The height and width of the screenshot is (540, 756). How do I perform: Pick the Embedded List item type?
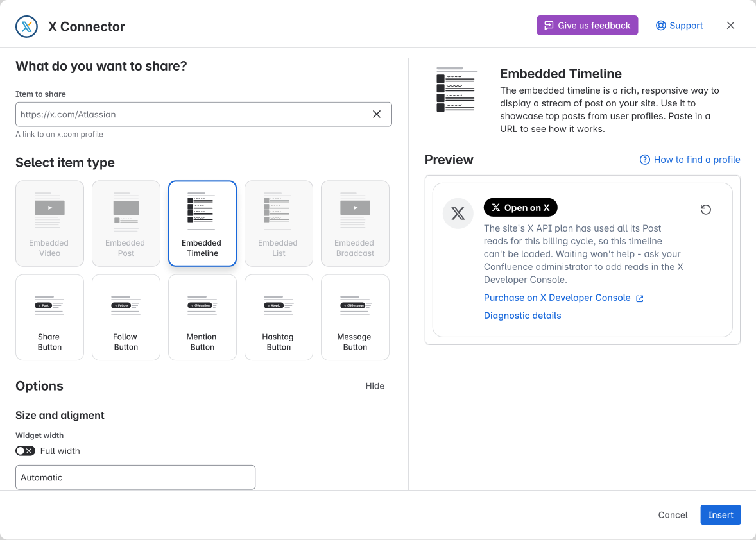tap(279, 224)
